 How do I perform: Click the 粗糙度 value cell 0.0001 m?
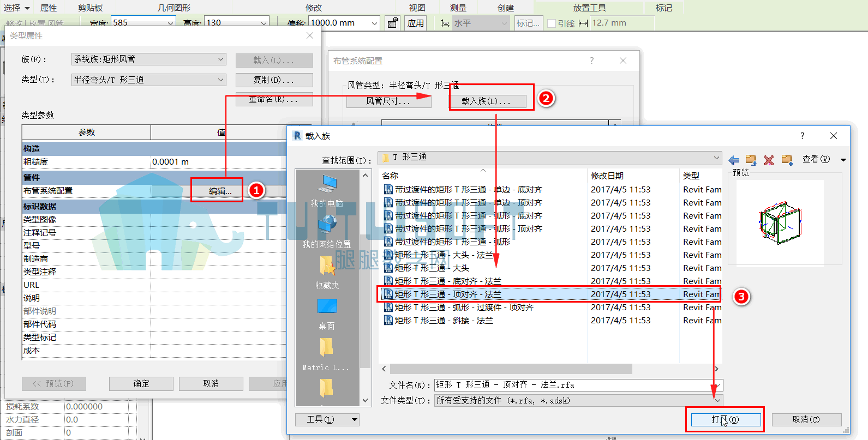point(218,162)
